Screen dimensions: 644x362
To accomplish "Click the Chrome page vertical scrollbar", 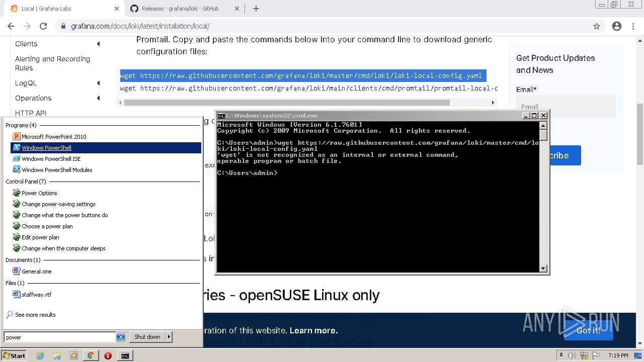I will click(639, 134).
